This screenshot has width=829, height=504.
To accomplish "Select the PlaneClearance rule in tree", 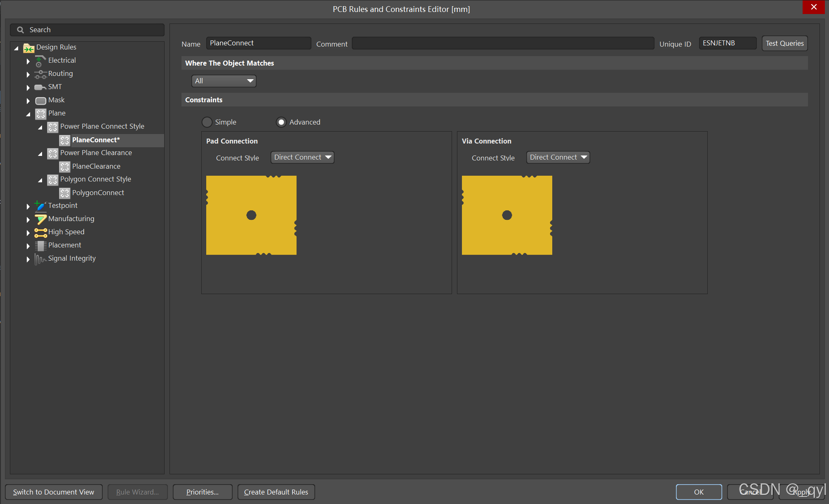I will point(96,166).
